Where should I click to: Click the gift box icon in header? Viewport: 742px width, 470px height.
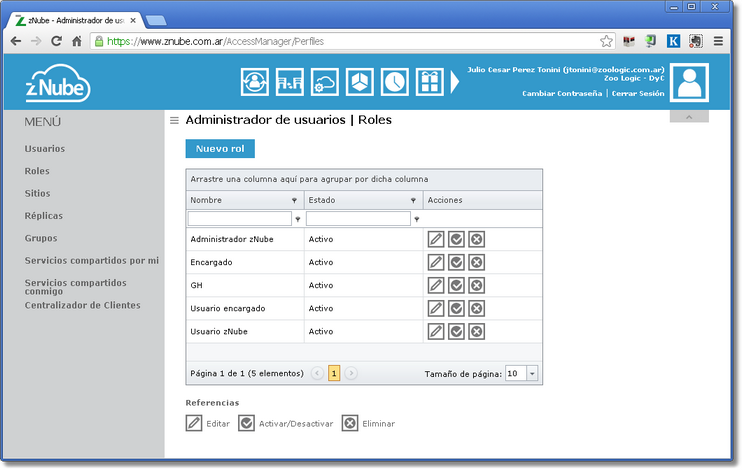430,82
